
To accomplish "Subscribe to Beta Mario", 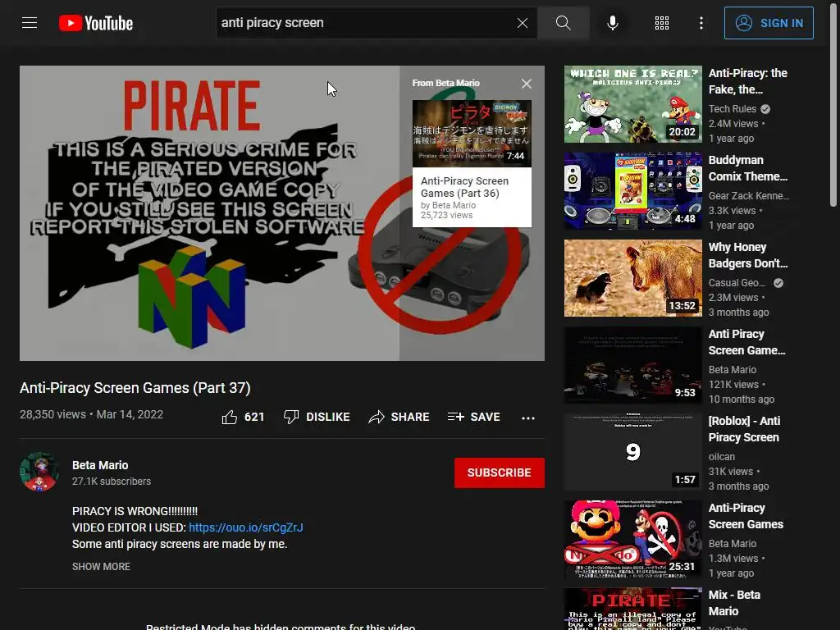I will pyautogui.click(x=500, y=472).
